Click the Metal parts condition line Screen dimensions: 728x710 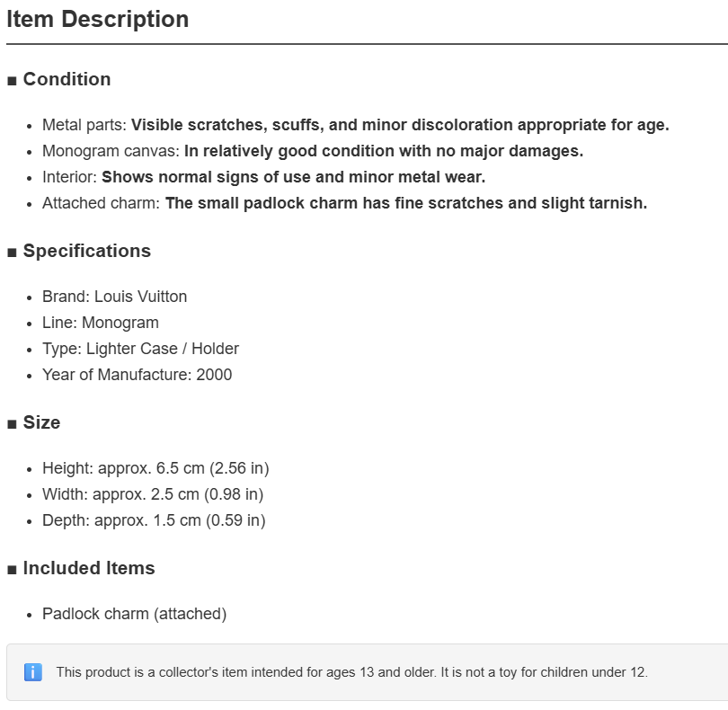pos(356,125)
